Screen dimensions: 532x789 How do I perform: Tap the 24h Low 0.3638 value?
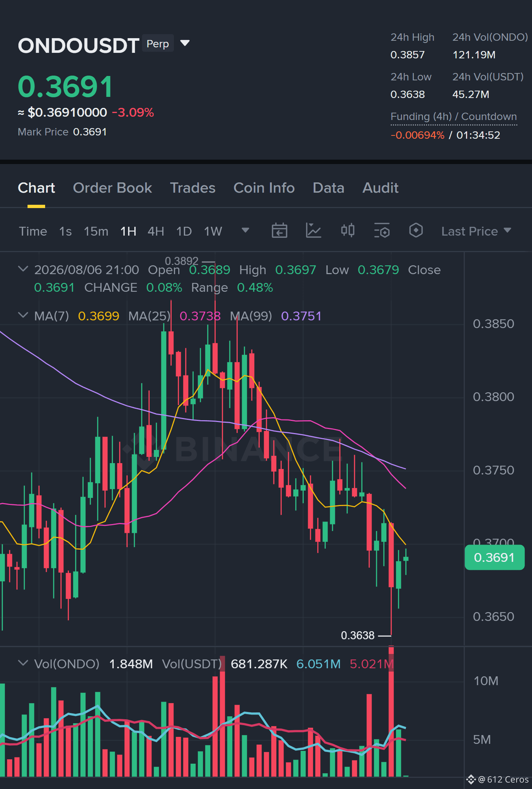click(x=407, y=94)
